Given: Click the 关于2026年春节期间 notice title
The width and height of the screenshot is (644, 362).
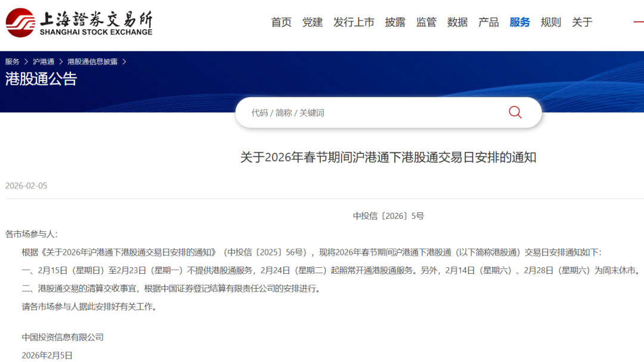Looking at the screenshot, I should pos(388,157).
